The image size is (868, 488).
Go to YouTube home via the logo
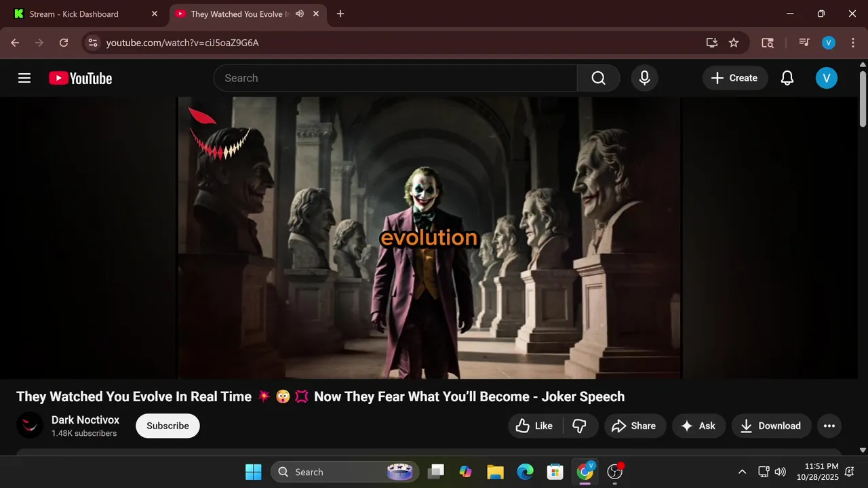tap(80, 79)
